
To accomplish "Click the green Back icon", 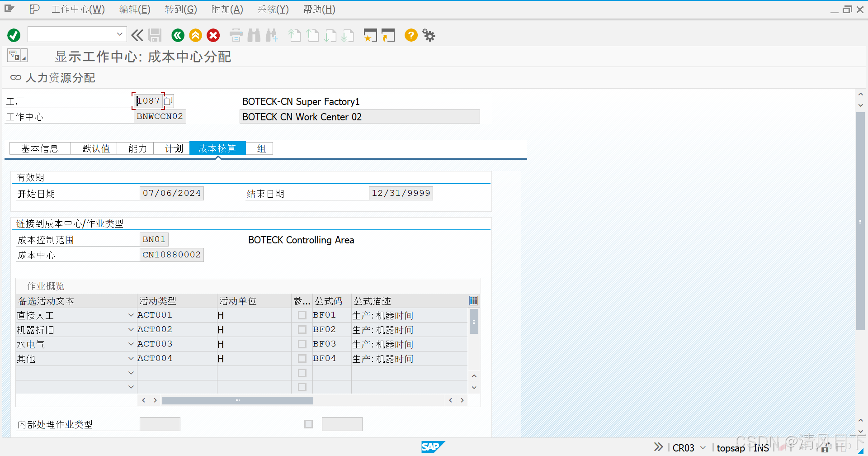I will point(178,35).
